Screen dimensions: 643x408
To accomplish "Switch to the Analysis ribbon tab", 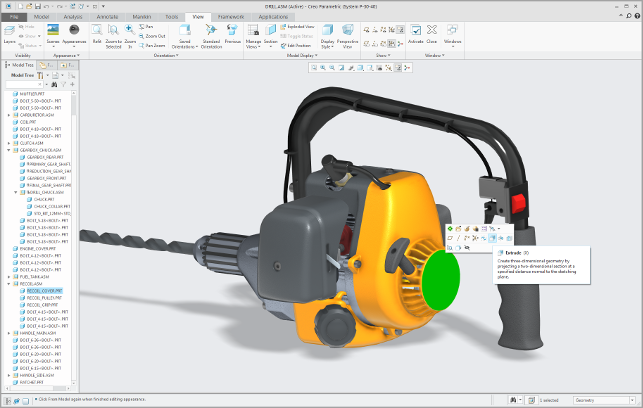I will click(73, 17).
